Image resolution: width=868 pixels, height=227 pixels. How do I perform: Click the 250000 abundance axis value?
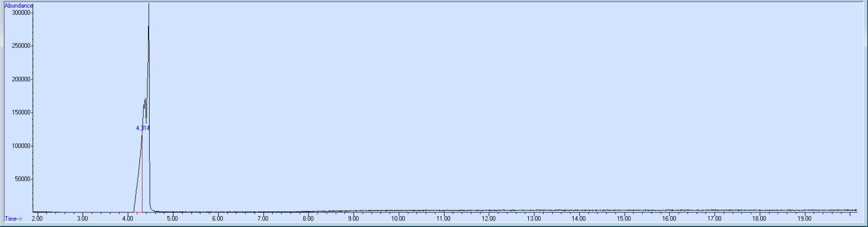[21, 46]
